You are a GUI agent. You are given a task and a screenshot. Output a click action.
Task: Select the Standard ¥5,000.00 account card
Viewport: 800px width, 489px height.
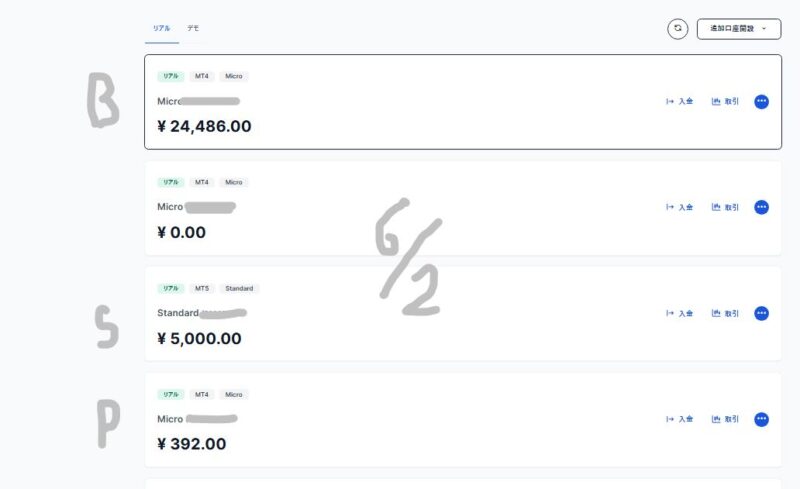463,314
